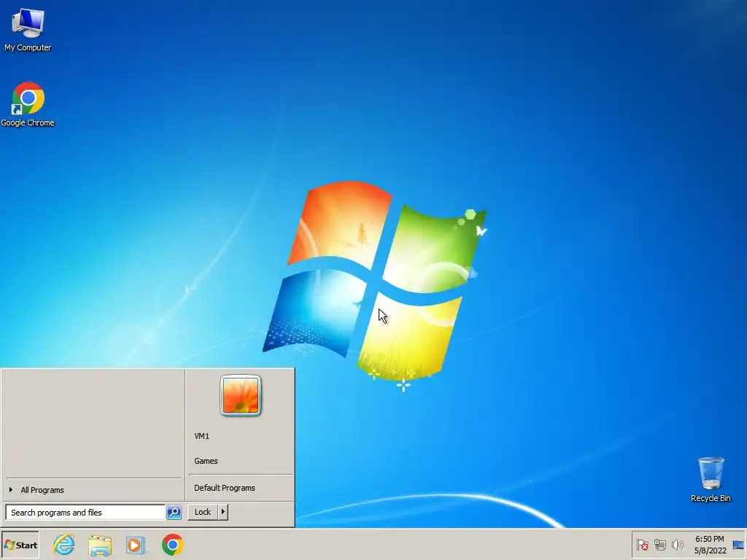Screen dimensions: 747x560
Task: Click the show desktop icon at tray end
Action: (x=738, y=545)
